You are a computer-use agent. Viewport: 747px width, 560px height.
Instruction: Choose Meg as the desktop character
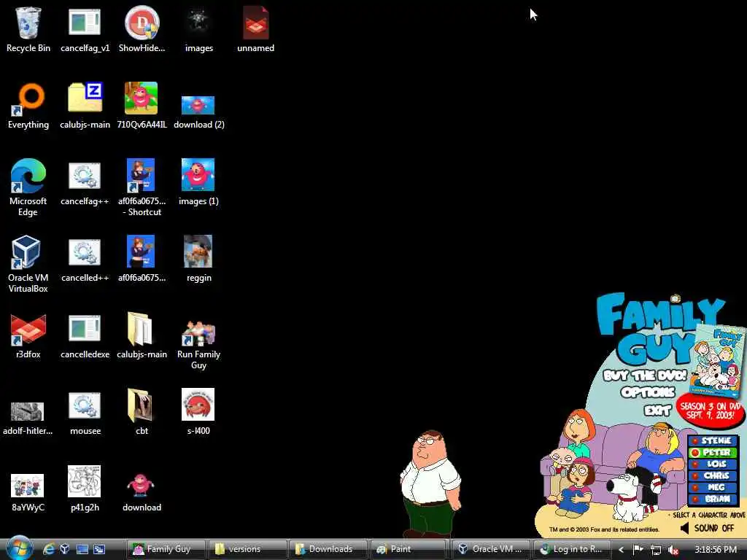712,487
